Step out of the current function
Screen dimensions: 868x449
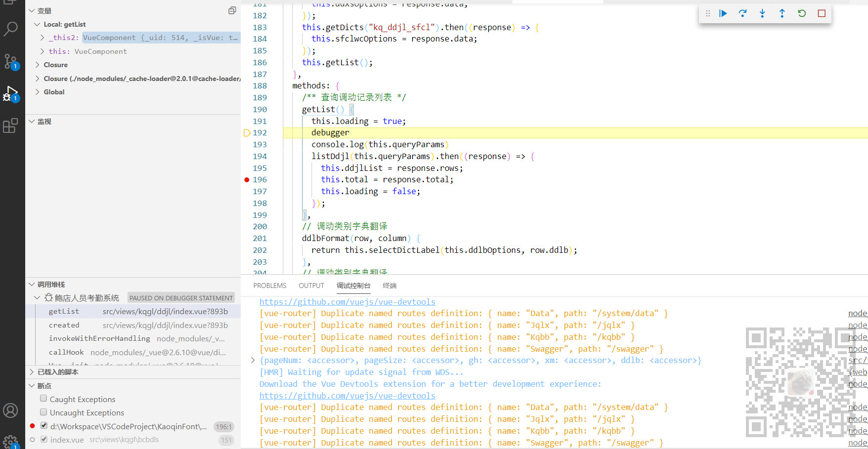[x=782, y=13]
